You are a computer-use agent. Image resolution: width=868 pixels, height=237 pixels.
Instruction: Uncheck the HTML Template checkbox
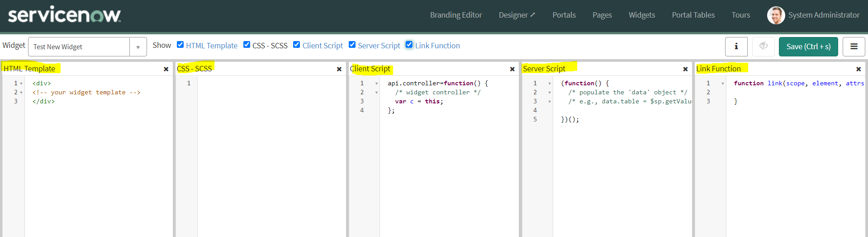click(x=180, y=45)
